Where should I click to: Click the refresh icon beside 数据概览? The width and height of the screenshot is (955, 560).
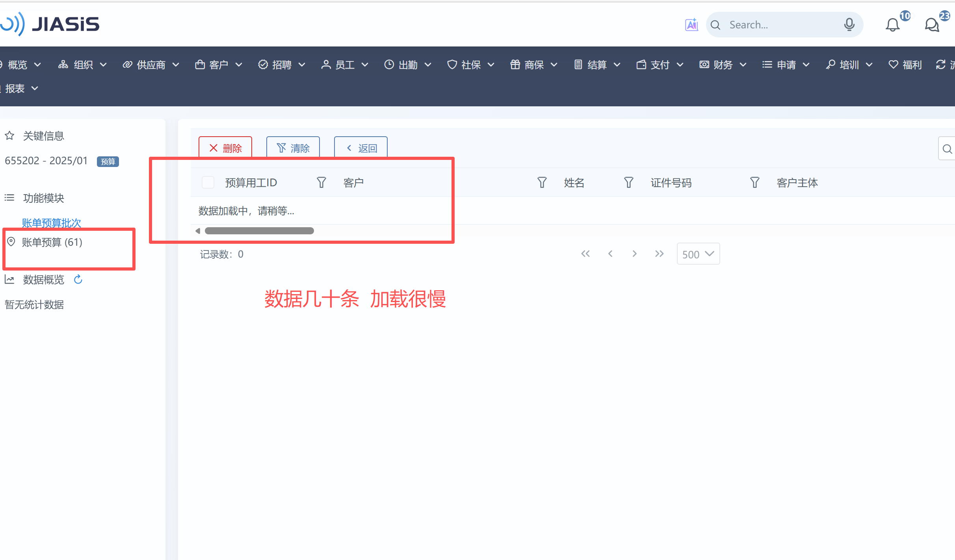78,279
